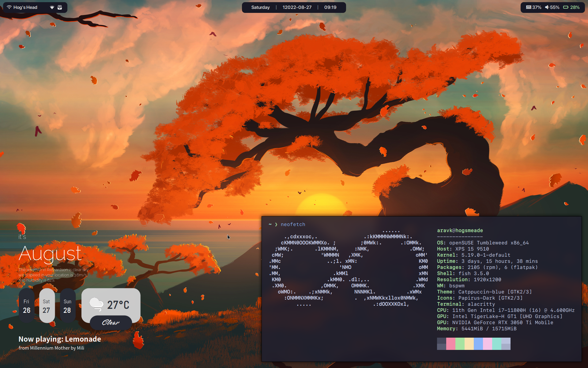The image size is (588, 368).
Task: Click the Icons: Papirus-Dark line
Action: (x=480, y=298)
